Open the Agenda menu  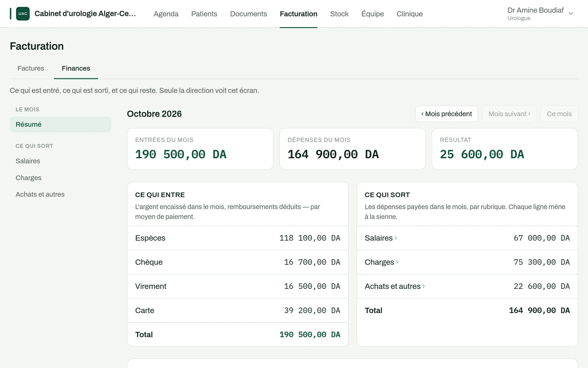[x=166, y=14]
